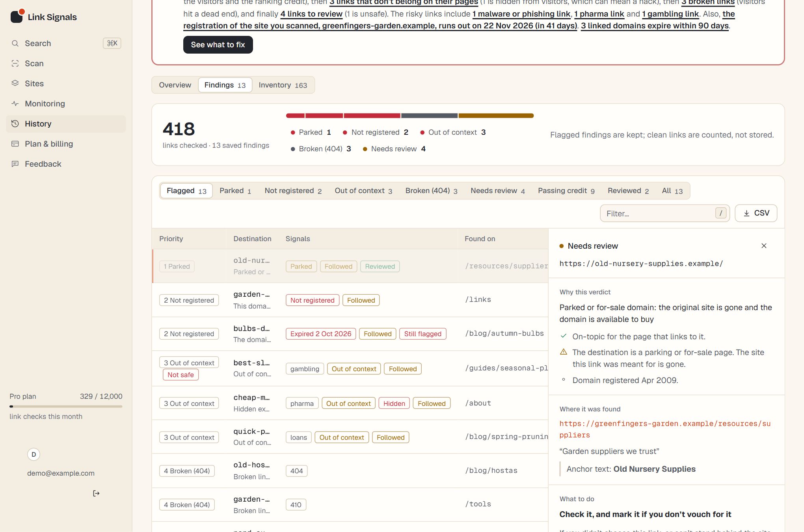Click the sign out icon
Screen dimensions: 804x532
click(96, 493)
